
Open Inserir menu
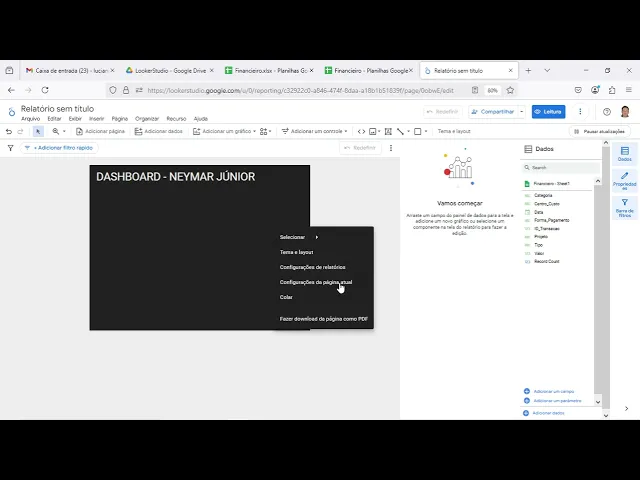coord(97,119)
